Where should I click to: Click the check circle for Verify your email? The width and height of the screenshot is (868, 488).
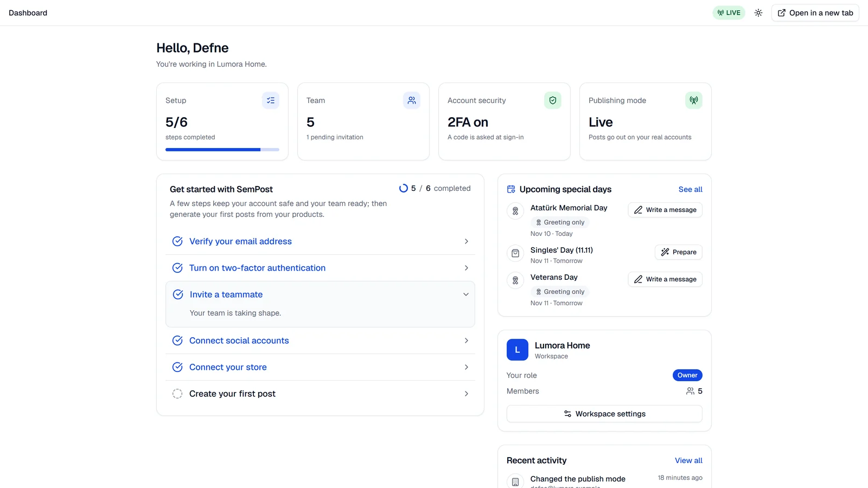(x=177, y=241)
